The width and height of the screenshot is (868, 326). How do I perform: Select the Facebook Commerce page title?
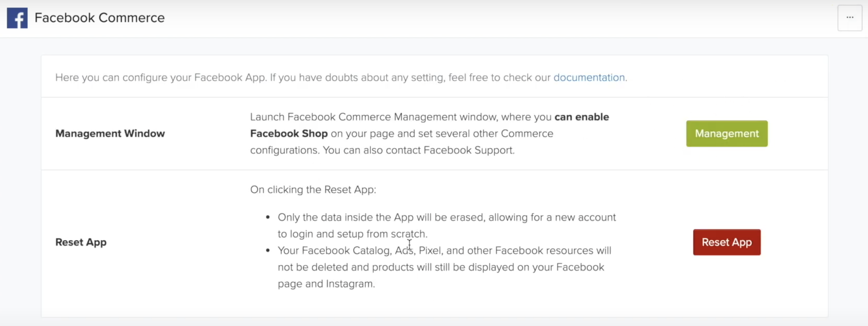coord(100,18)
